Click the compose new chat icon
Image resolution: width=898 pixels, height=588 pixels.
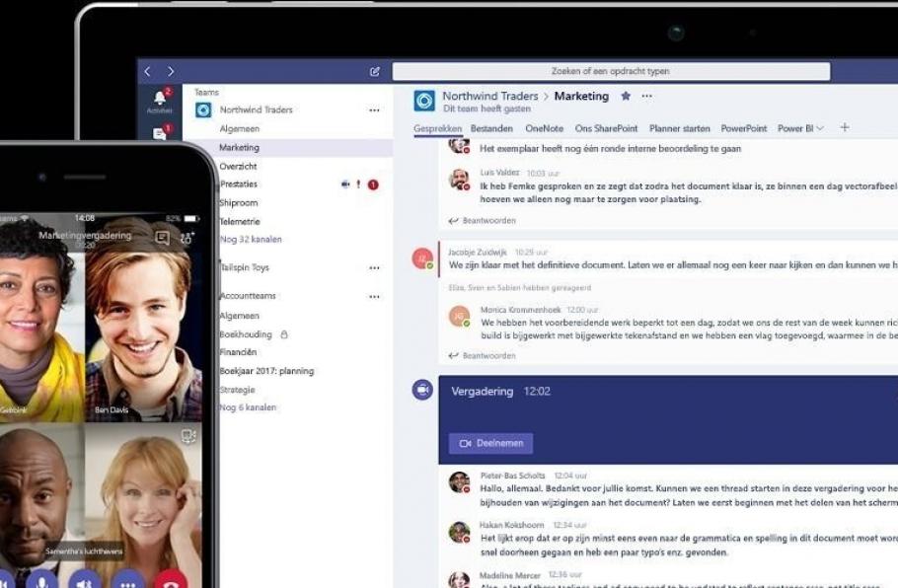[375, 72]
